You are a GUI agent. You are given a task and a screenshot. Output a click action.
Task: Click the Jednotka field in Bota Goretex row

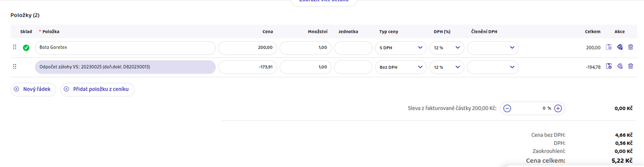[353, 48]
